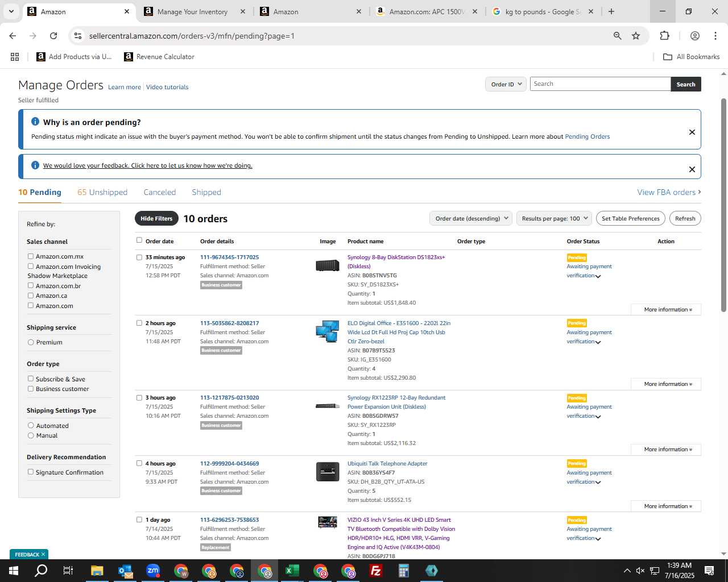Switch to Manage Your Inventory browser tab
Screen dimensions: 728x582
[x=192, y=11]
